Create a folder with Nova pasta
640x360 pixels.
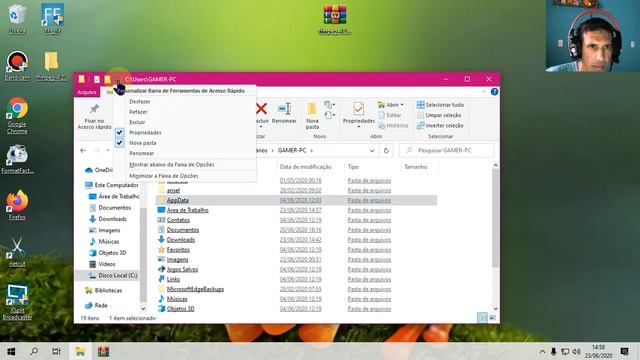[x=312, y=116]
